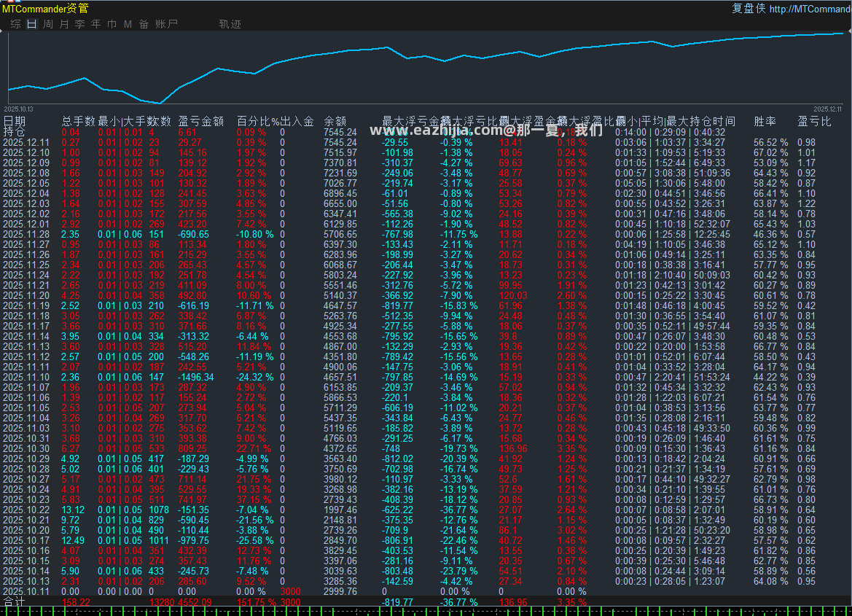
Task: Open the 备 tab
Action: tap(144, 24)
